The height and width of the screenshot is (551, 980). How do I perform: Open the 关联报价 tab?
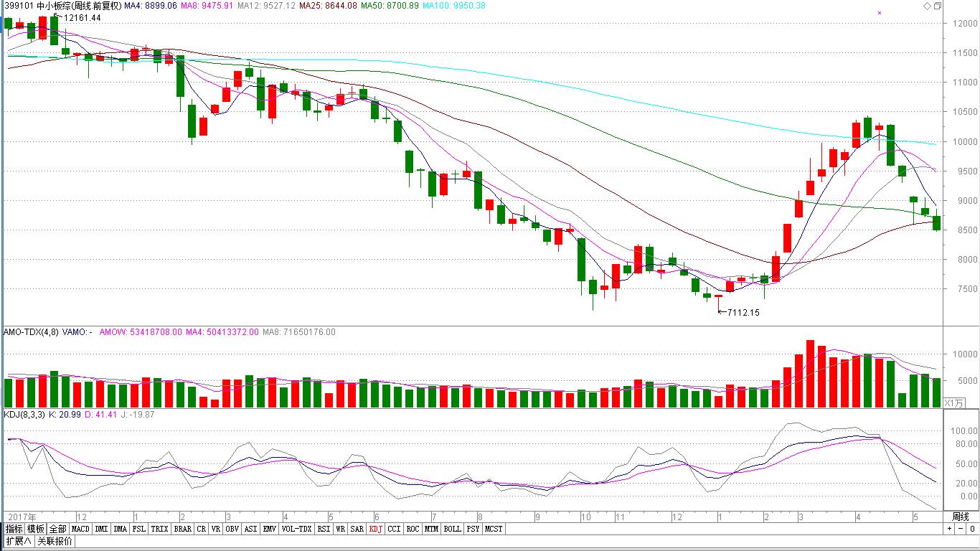[55, 541]
